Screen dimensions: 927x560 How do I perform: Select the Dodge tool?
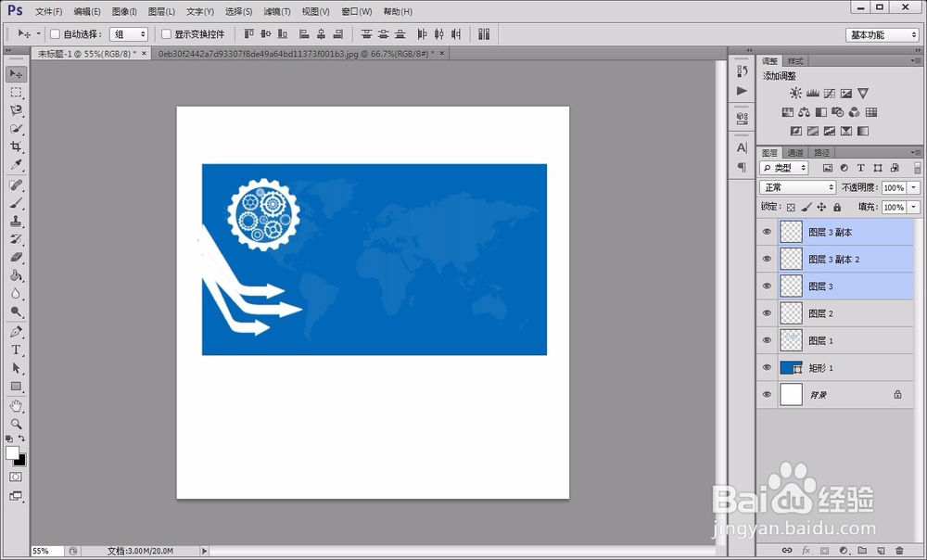(x=16, y=312)
